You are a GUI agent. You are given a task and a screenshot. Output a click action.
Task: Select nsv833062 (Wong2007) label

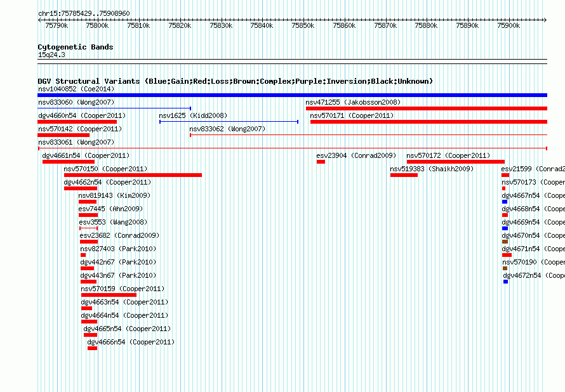pos(227,129)
